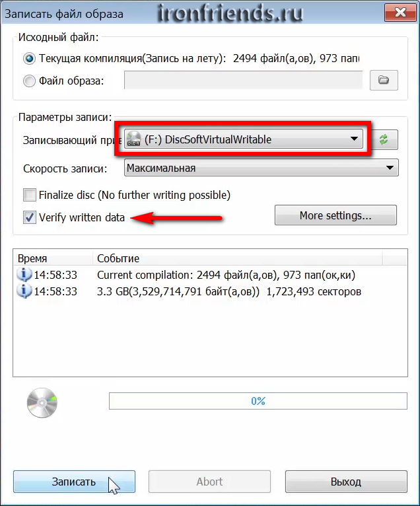This screenshot has height=506, width=420.
Task: Click info icon beside Current compilation entry
Action: [x=24, y=274]
